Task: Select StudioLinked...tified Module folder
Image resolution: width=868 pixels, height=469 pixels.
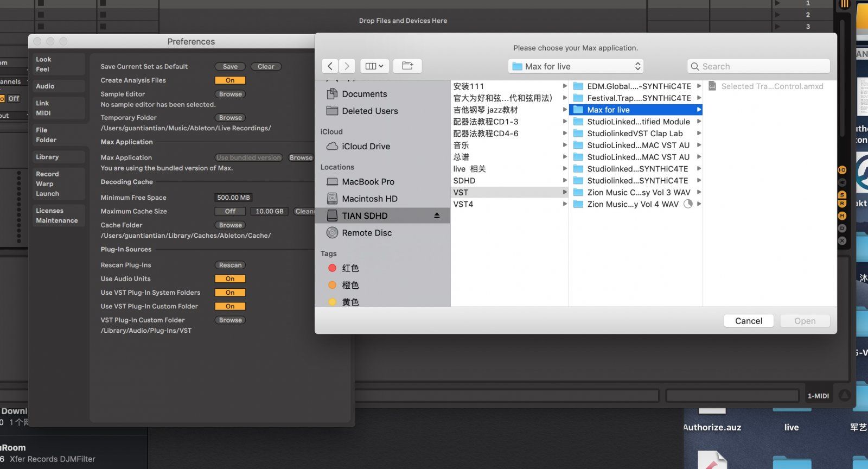Action: 636,122
